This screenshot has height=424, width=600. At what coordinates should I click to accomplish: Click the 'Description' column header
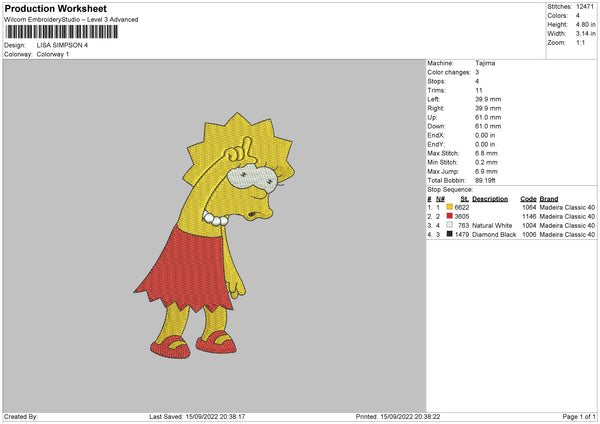click(x=490, y=199)
